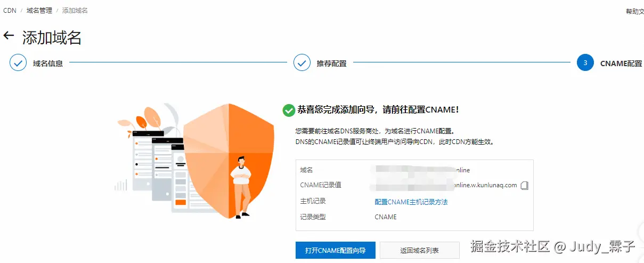Select the CNAME配置 step label
The image size is (644, 263).
(621, 63)
